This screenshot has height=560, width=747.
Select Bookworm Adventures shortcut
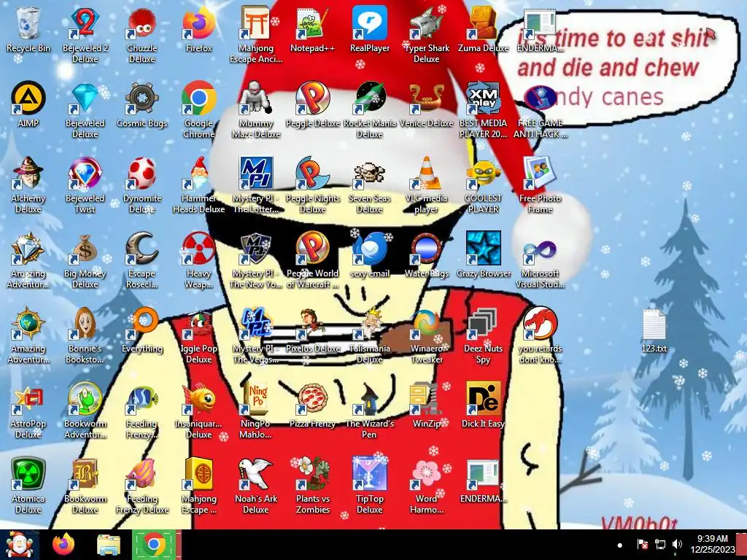(x=85, y=410)
